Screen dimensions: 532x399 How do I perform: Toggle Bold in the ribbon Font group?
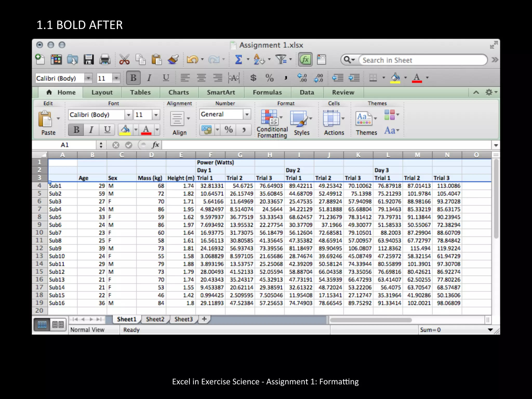tap(76, 130)
